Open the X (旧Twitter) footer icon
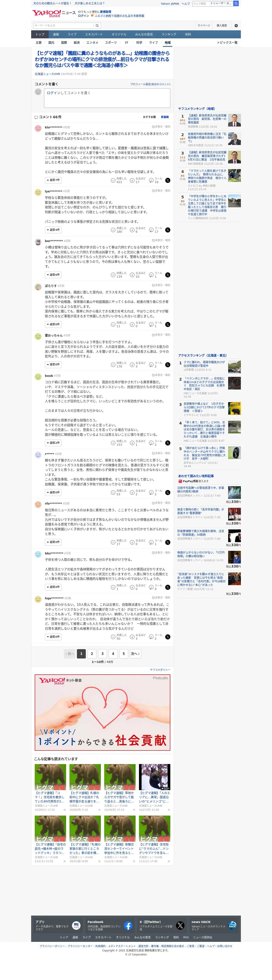This screenshot has height=980, width=272. 180,926
